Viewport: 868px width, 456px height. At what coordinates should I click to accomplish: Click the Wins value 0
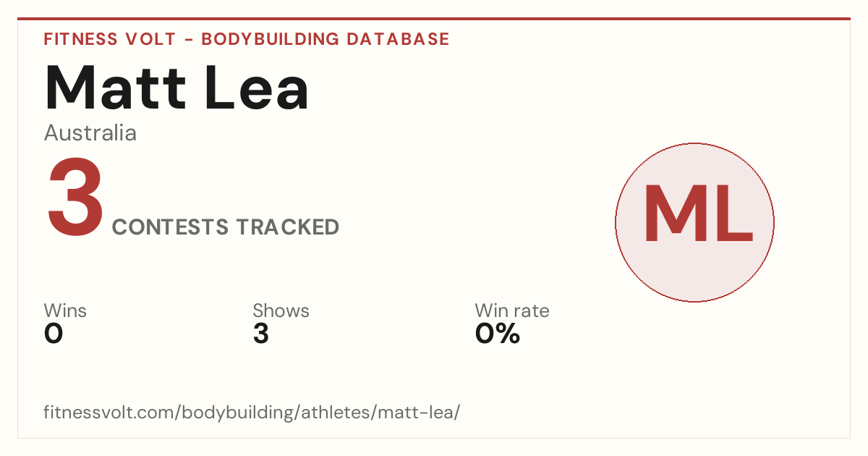54,334
